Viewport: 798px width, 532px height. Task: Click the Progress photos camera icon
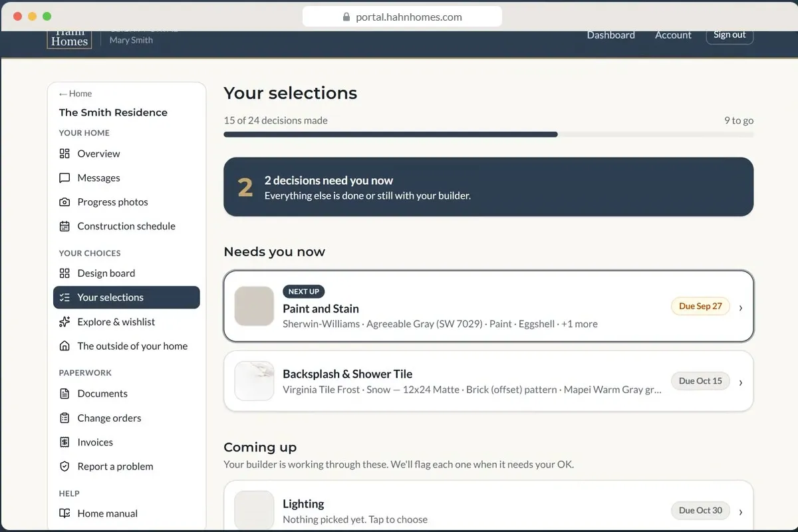click(65, 202)
